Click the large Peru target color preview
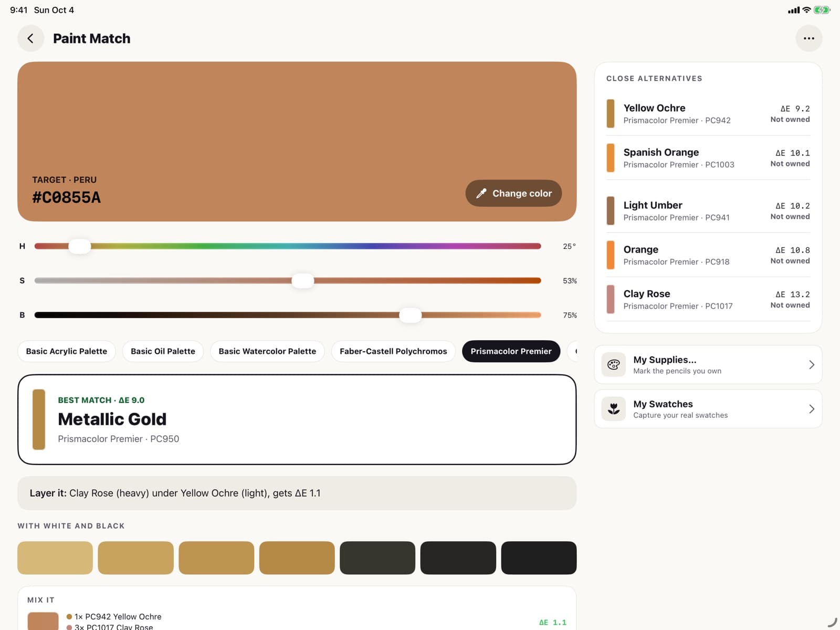840x630 pixels. click(297, 141)
